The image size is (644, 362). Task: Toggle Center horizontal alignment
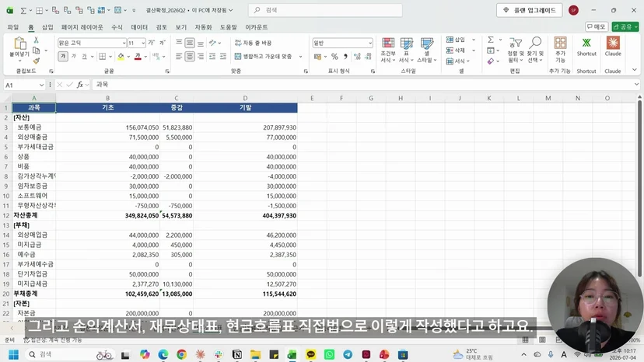pyautogui.click(x=190, y=56)
